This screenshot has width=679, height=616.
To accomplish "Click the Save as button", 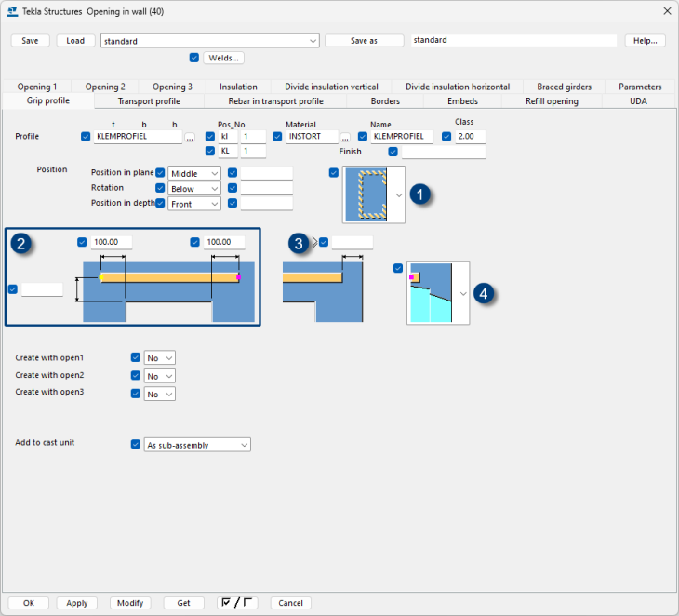I will point(364,41).
